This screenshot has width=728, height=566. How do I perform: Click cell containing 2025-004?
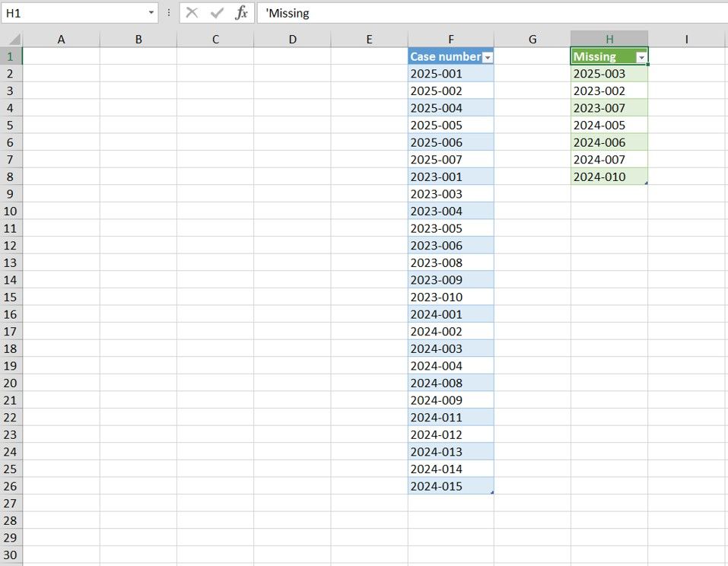[x=451, y=108]
